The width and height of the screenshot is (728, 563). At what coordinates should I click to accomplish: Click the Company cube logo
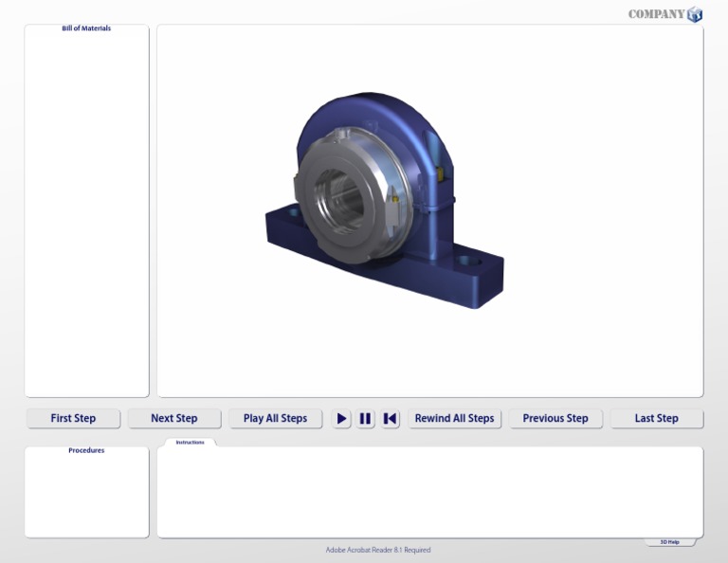click(695, 14)
